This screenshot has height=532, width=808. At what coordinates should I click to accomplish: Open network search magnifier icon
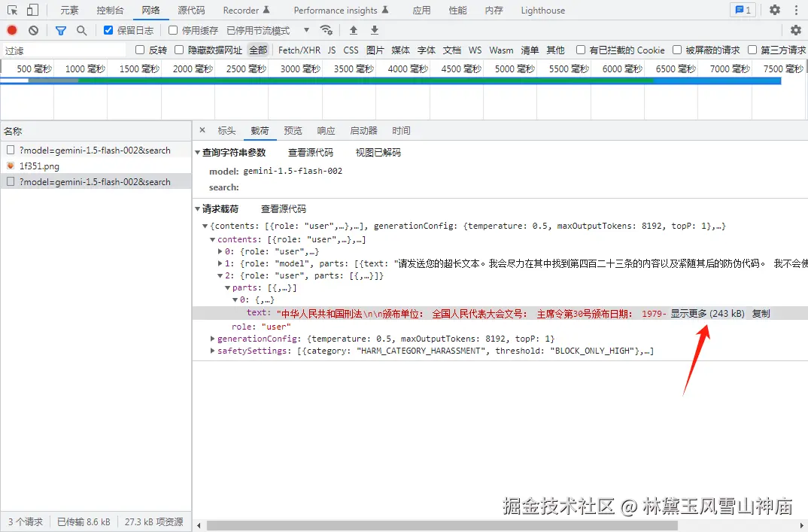tap(81, 30)
